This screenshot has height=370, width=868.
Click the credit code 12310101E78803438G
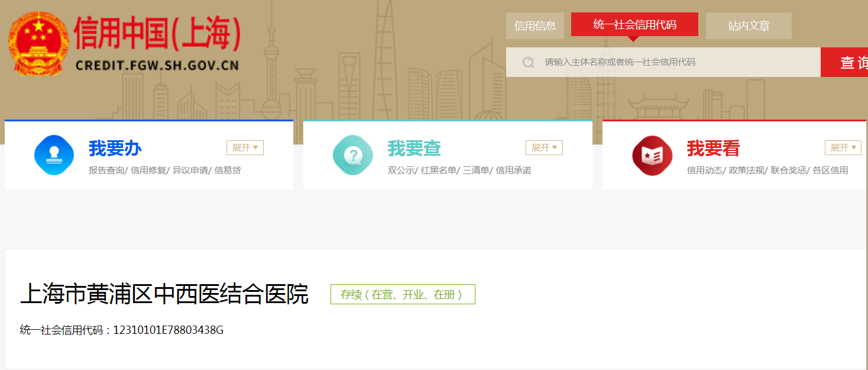(169, 330)
